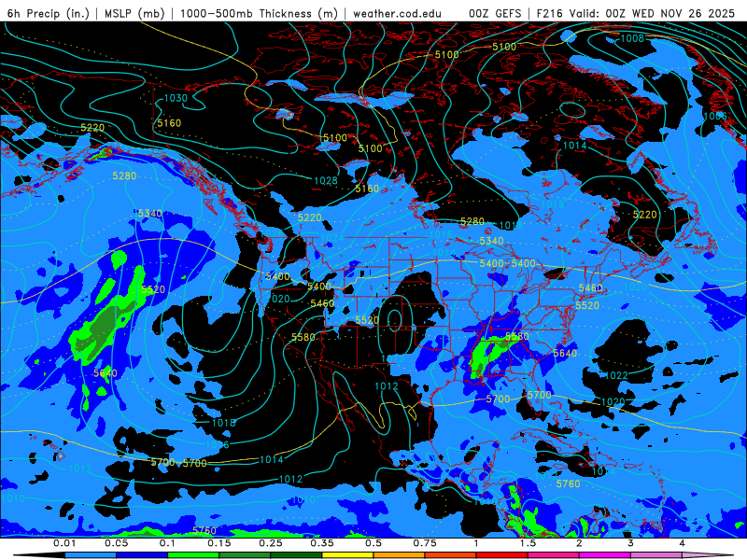
Task: Select the red 1–1.5 legend swatch
Action: [502, 555]
